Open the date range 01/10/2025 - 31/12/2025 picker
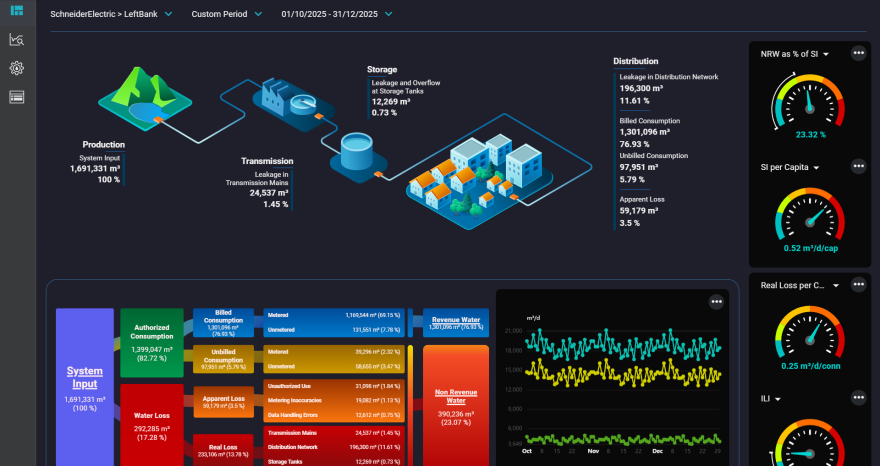The height and width of the screenshot is (466, 880). click(337, 14)
